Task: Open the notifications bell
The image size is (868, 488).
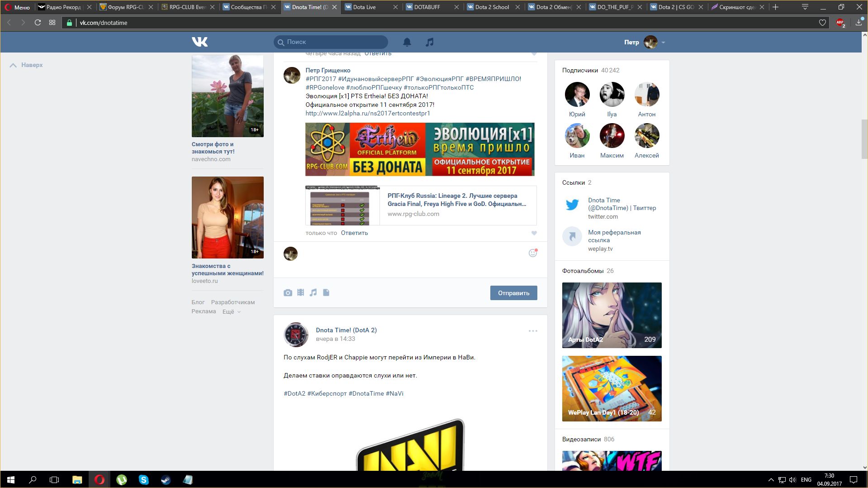Action: coord(407,42)
